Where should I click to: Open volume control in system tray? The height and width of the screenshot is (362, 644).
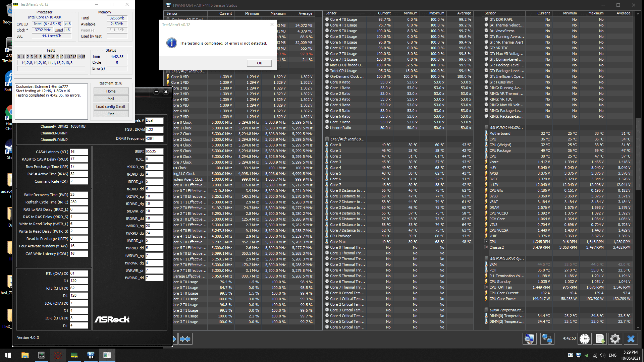coord(602,355)
